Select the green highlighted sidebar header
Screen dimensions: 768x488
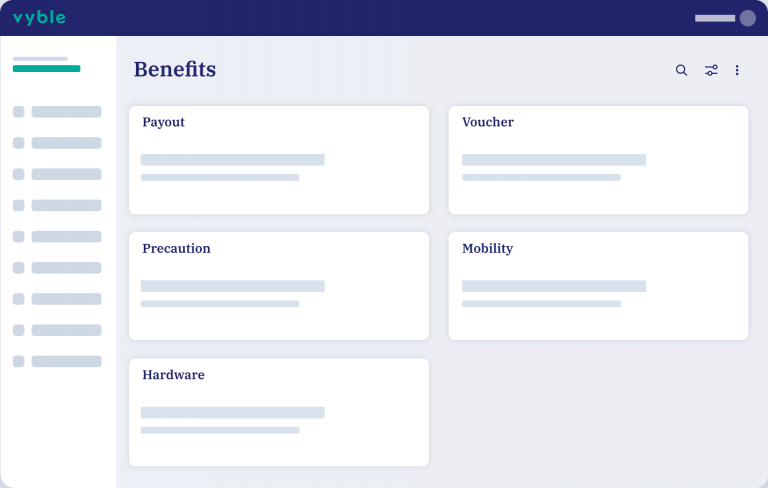[47, 69]
